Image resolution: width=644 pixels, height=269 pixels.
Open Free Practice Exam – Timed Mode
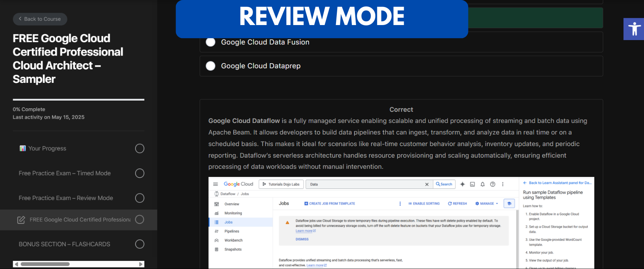pos(65,173)
